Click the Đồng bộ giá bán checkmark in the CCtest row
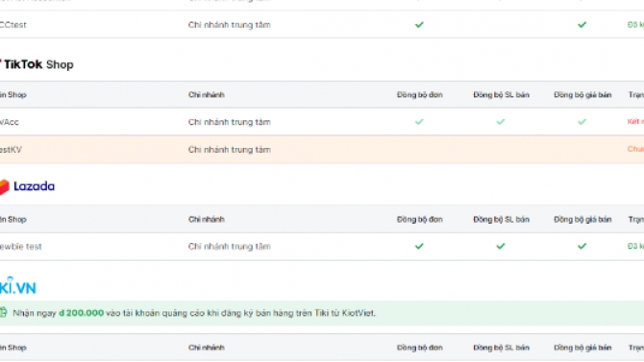Viewport: 644px width, 362px height. click(x=582, y=25)
